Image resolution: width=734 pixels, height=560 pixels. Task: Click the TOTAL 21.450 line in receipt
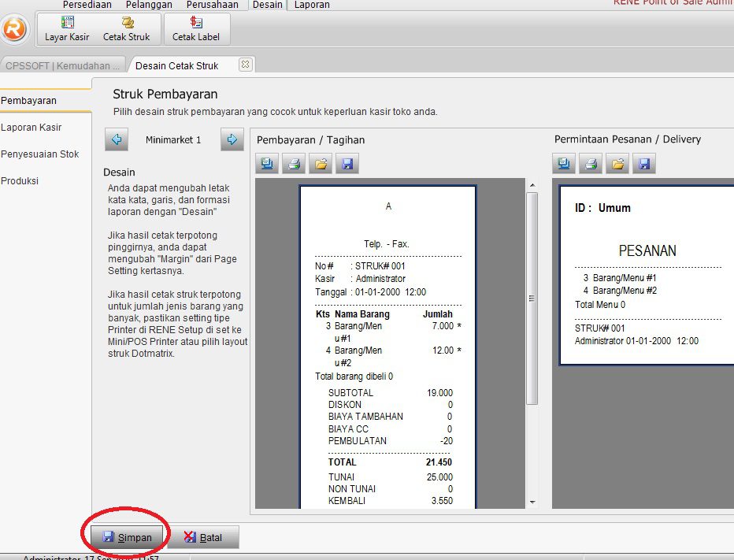click(x=390, y=462)
